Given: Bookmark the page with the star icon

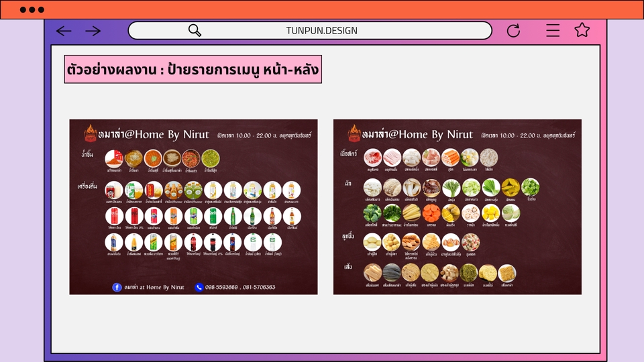Looking at the screenshot, I should (582, 30).
